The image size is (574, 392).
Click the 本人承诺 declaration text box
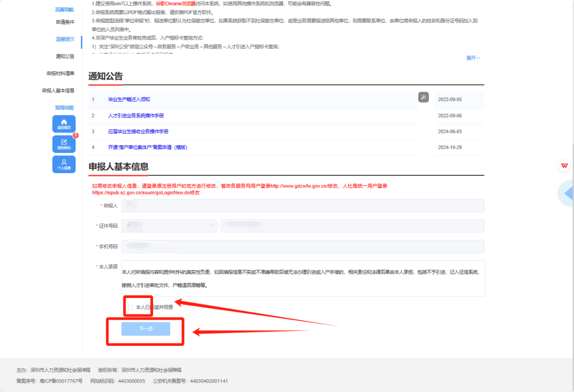(303, 278)
